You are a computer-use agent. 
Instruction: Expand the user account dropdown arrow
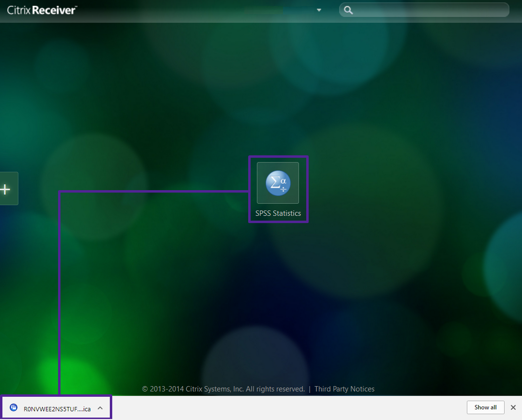point(319,10)
